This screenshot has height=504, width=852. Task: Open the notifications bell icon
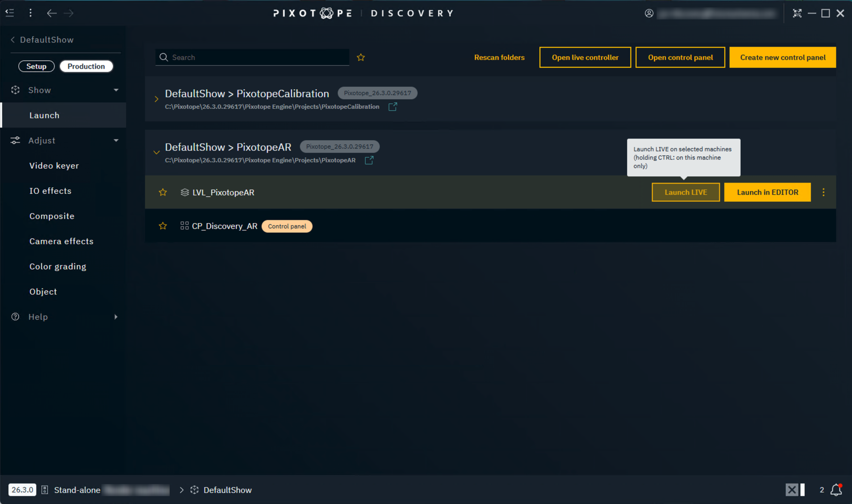[x=836, y=490]
